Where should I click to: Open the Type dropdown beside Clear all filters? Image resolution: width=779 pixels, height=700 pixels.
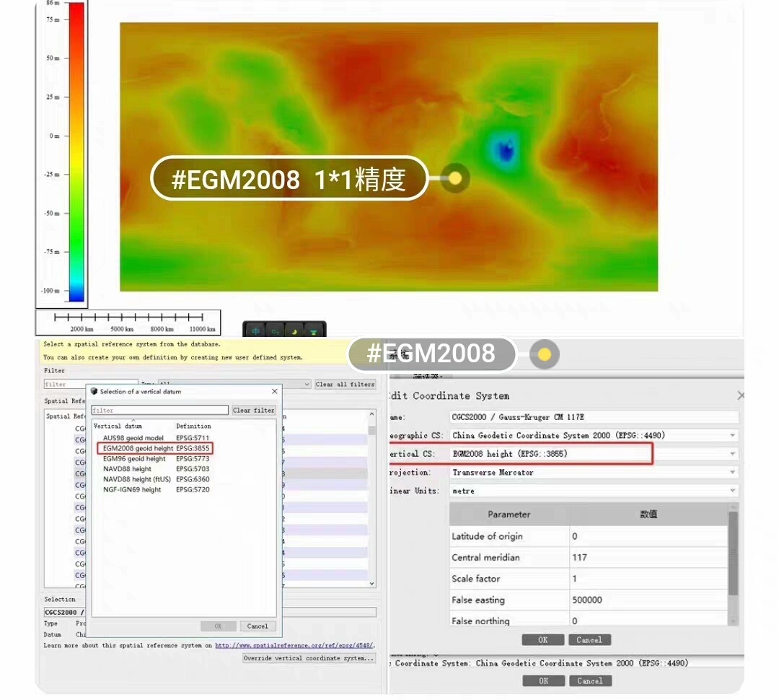coord(234,385)
